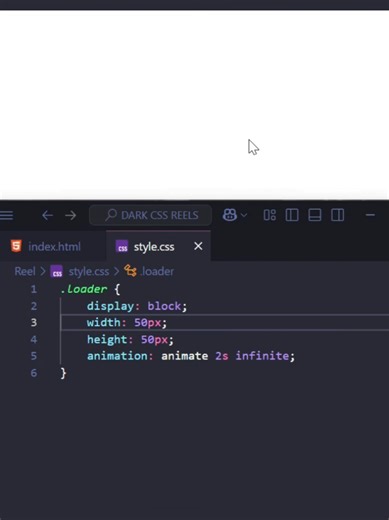Click the "animation" property
This screenshot has width=389, height=520.
click(x=117, y=356)
